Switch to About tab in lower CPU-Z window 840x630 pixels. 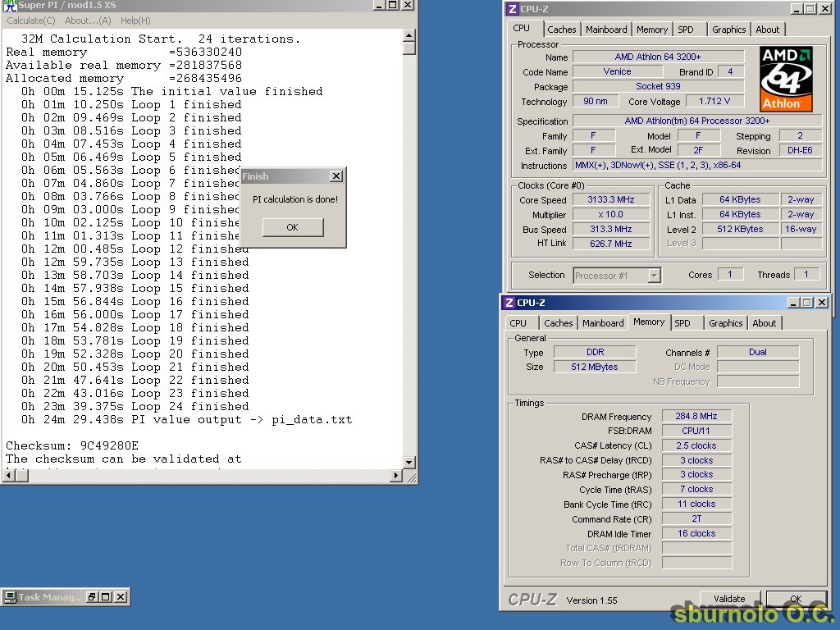tap(764, 323)
